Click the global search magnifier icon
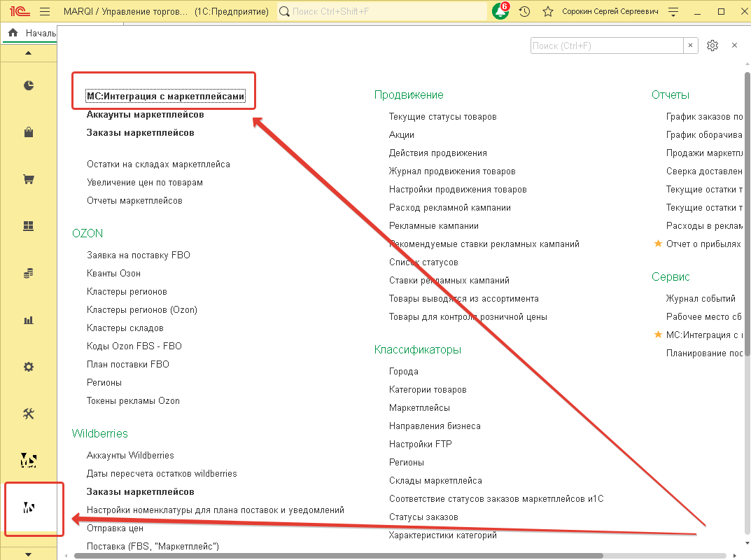The height and width of the screenshot is (560, 751). 284,11
